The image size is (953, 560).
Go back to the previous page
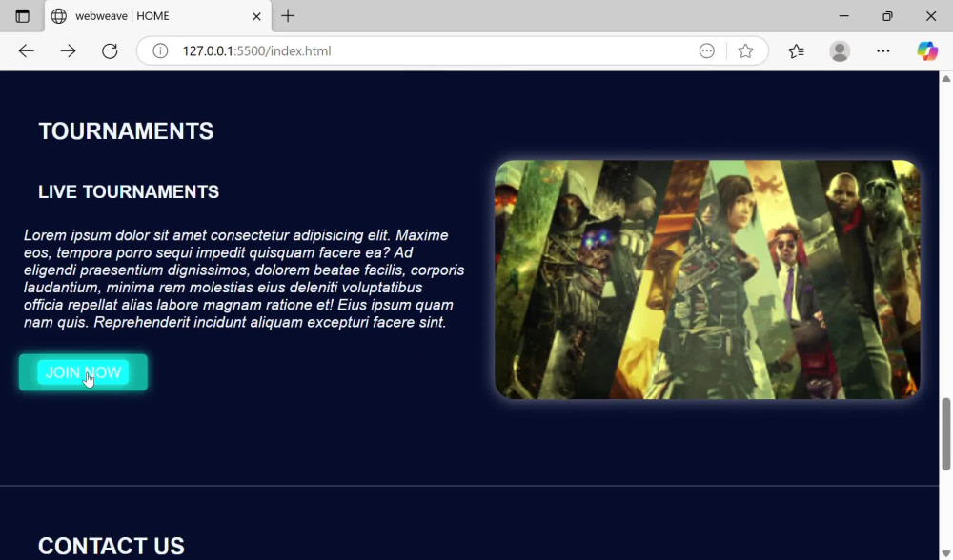click(26, 51)
